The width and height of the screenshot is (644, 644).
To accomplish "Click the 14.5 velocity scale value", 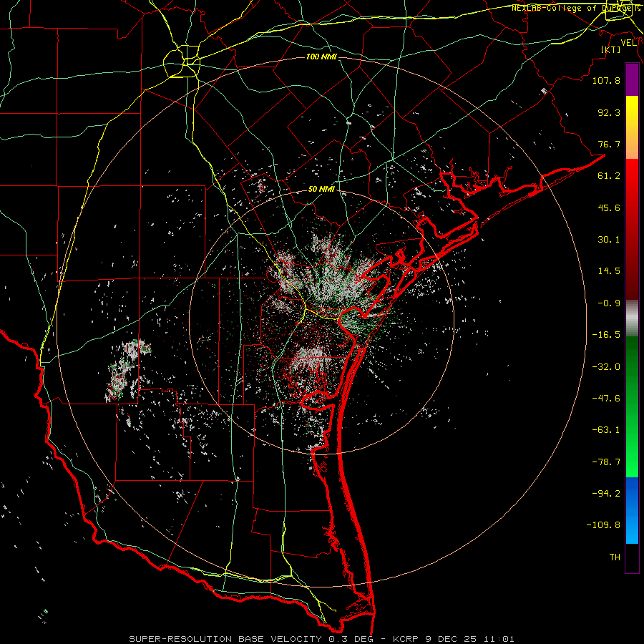I will point(609,271).
